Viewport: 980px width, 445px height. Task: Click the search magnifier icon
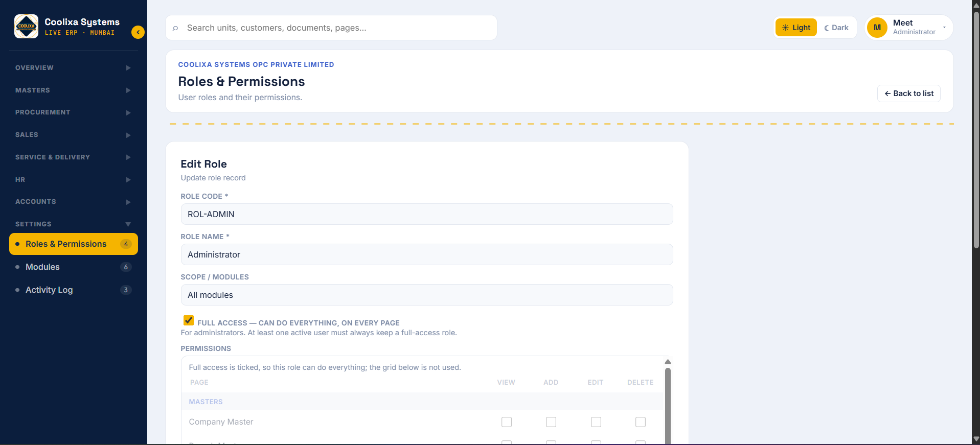pyautogui.click(x=175, y=28)
